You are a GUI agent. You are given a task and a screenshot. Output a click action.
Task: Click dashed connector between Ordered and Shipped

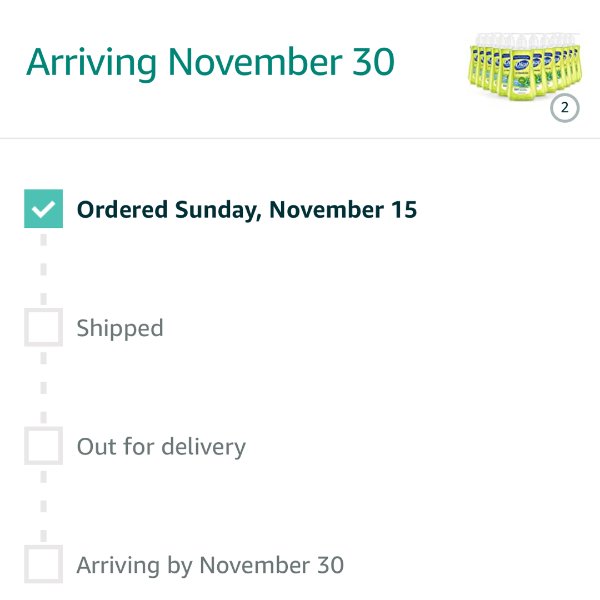(43, 268)
